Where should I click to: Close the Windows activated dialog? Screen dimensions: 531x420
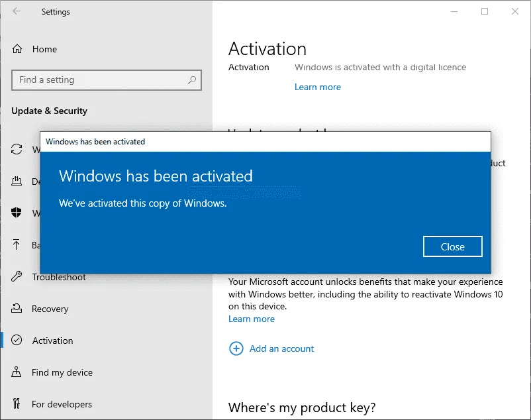point(452,246)
